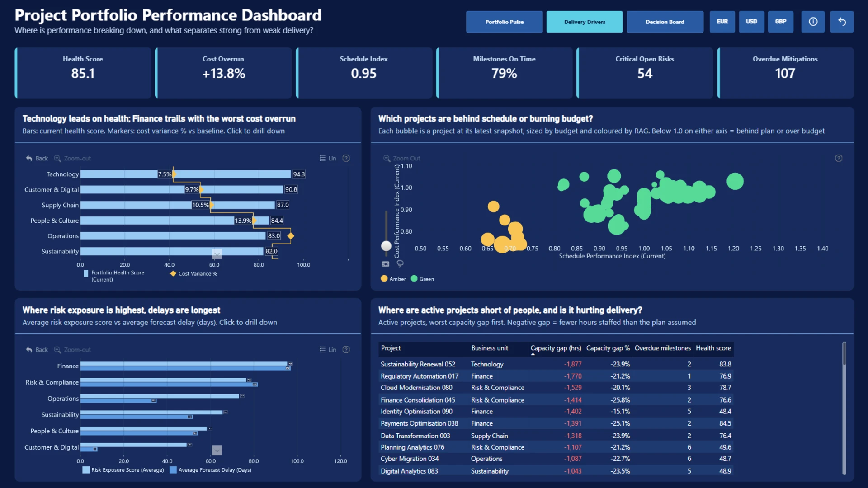Switch currency to USD

(x=751, y=22)
